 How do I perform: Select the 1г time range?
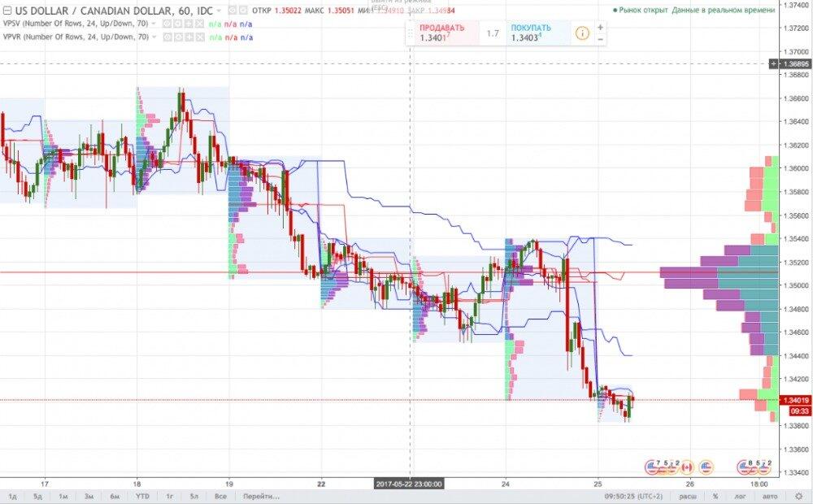click(169, 496)
